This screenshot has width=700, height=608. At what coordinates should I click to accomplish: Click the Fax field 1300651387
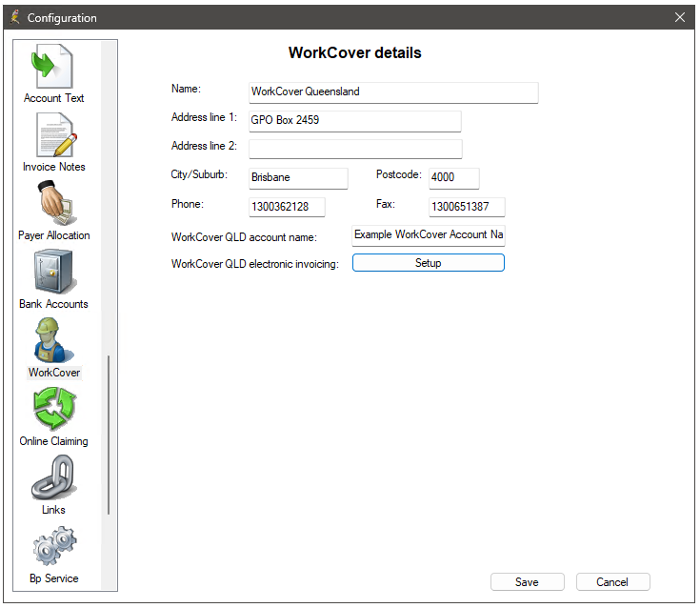tap(467, 207)
